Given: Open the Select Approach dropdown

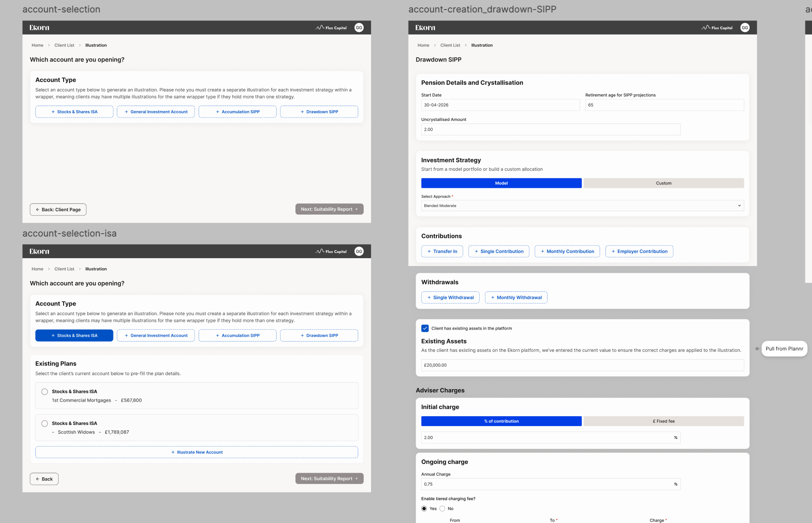Looking at the screenshot, I should [583, 205].
